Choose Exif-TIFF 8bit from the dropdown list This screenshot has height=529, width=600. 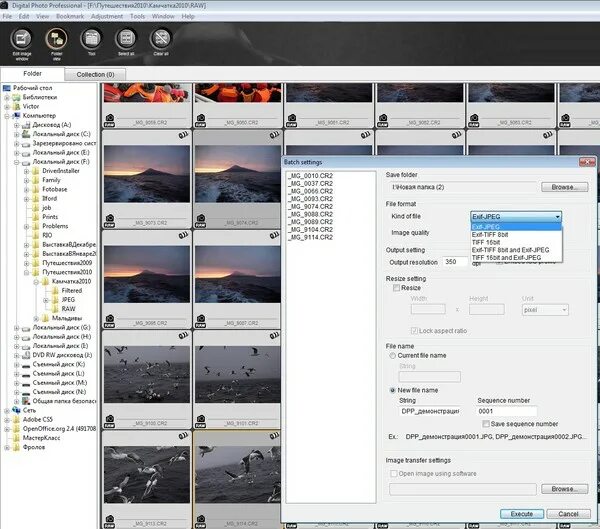coord(492,233)
